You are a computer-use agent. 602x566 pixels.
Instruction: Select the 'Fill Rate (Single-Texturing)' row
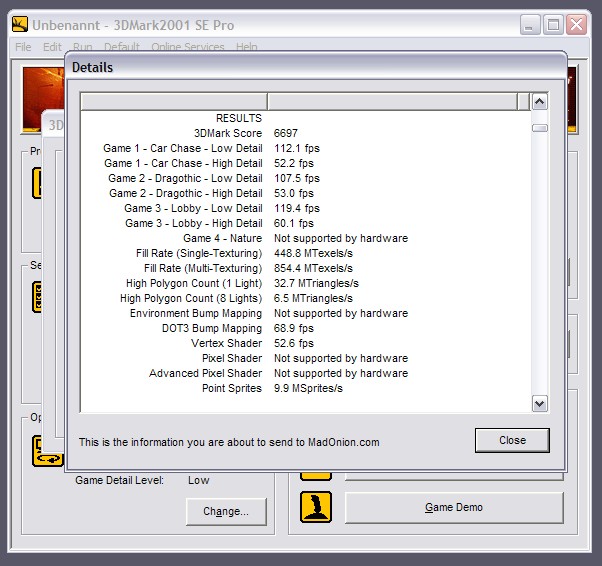tap(305, 253)
